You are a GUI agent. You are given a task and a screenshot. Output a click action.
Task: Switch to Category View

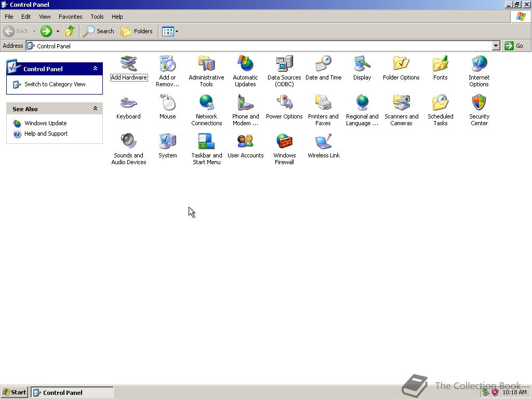click(55, 84)
